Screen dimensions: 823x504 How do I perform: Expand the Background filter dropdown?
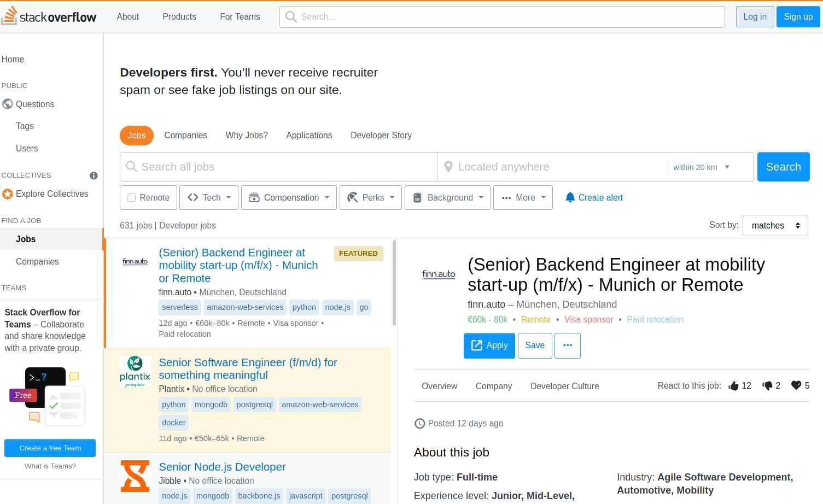point(448,197)
